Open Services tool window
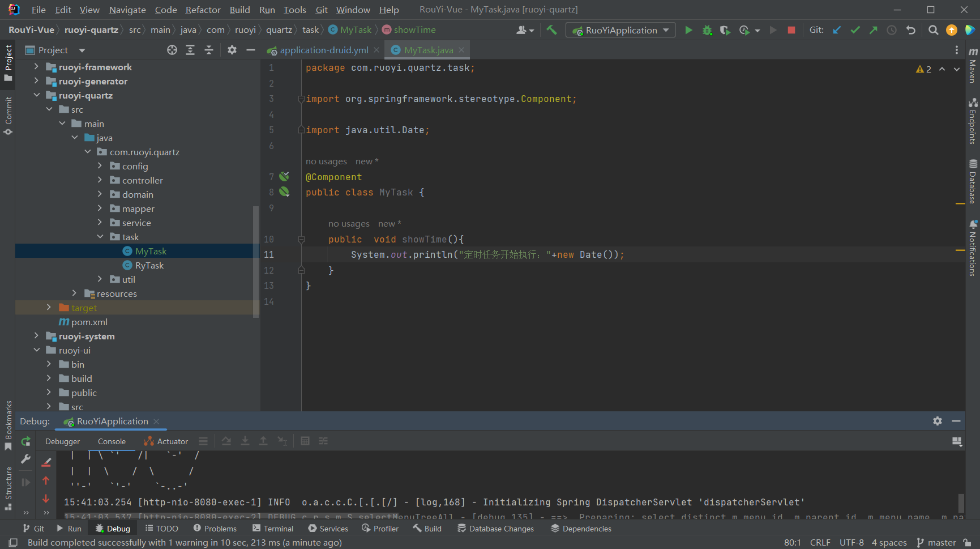The height and width of the screenshot is (549, 980). point(328,529)
